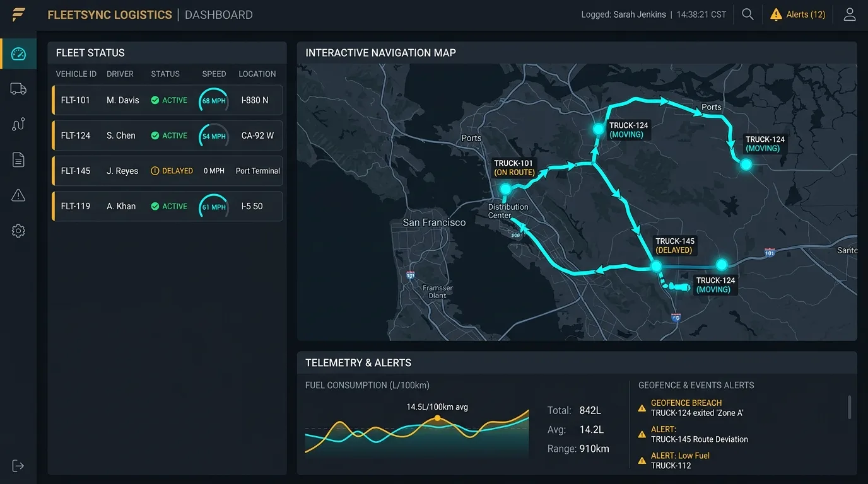Select the FLT-101 vehicle ID
The height and width of the screenshot is (484, 868).
76,100
